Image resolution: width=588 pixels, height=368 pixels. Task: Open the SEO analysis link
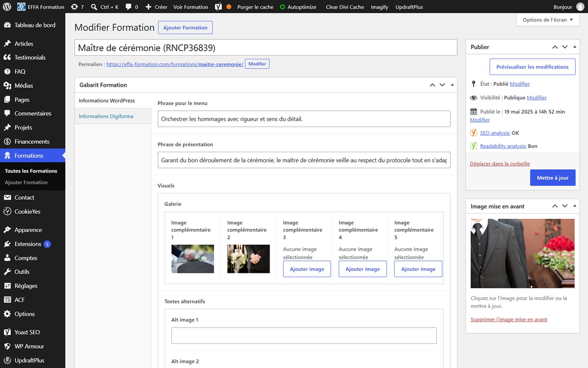[495, 133]
